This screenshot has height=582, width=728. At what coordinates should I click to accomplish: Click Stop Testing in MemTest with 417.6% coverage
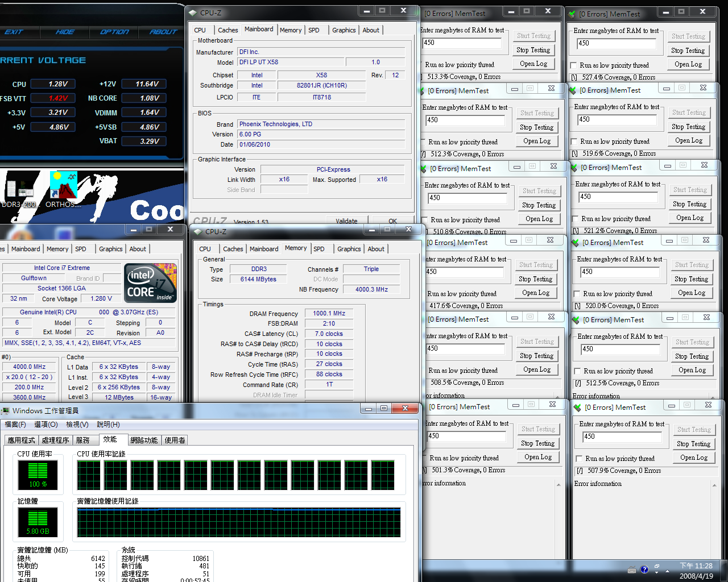[x=536, y=279]
